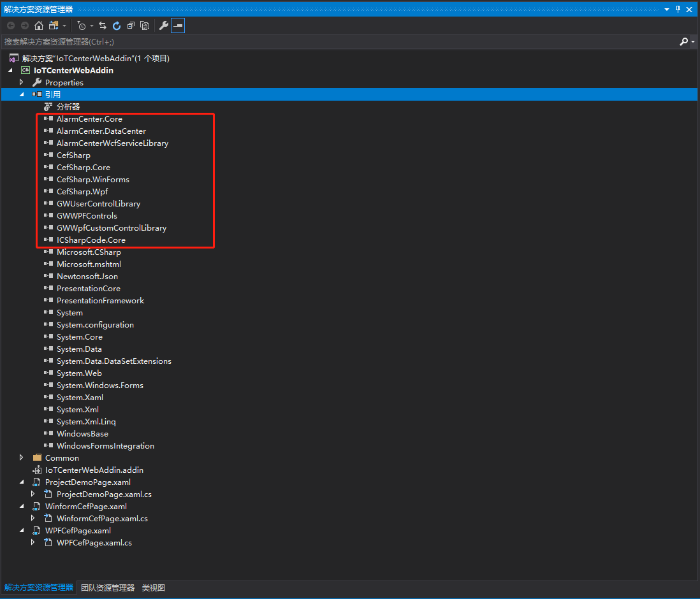700x599 pixels.
Task: Select IoTCenterWebAddin.addin file
Action: [94, 470]
